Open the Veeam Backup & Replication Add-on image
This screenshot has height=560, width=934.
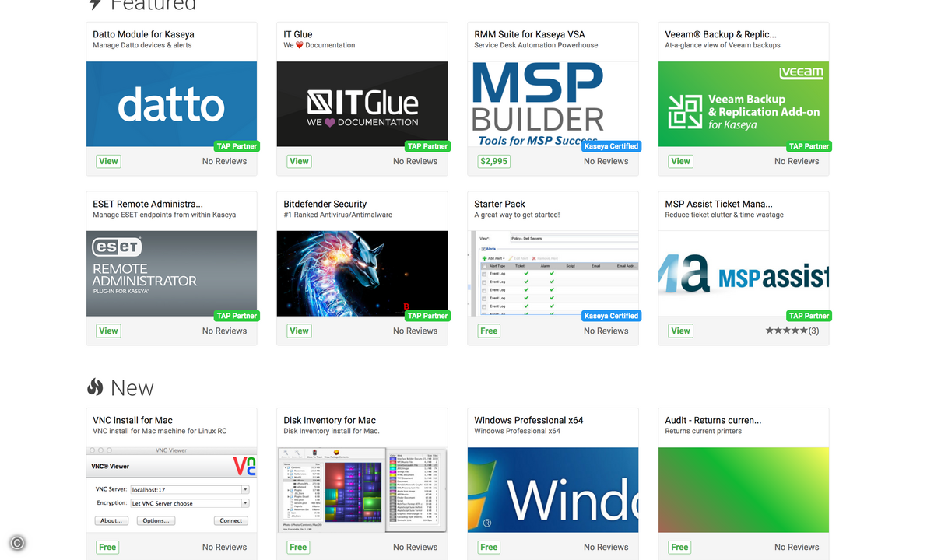[x=743, y=104]
